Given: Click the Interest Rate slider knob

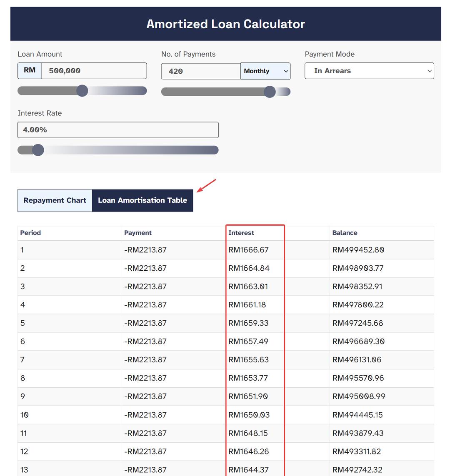Looking at the screenshot, I should (x=38, y=150).
